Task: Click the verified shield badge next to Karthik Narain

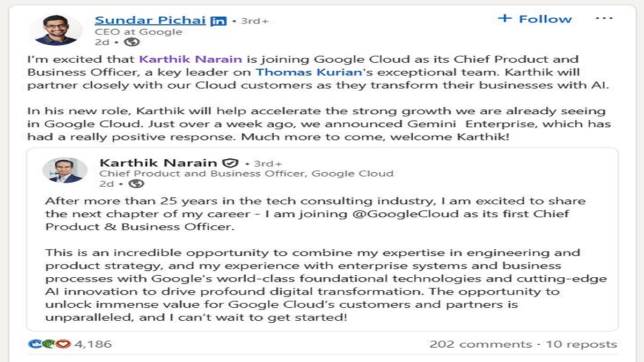Action: 230,163
